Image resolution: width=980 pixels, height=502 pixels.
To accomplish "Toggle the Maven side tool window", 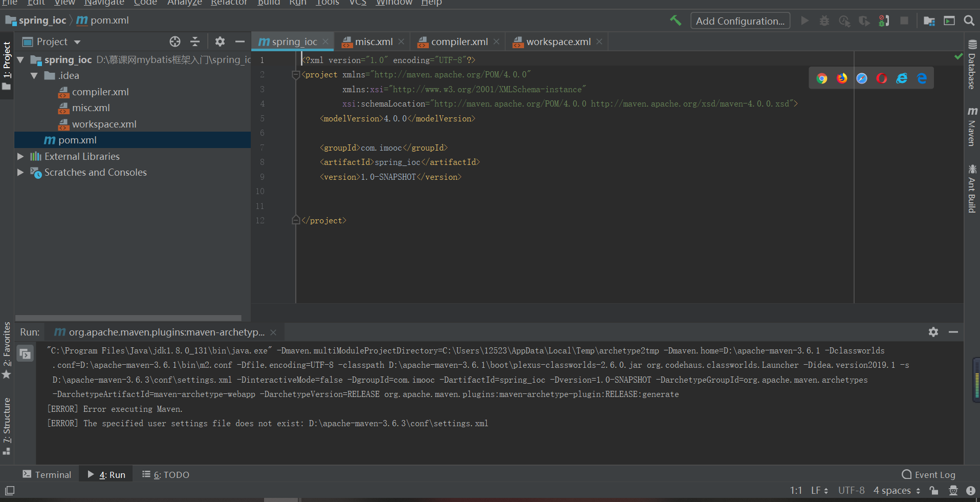I will [x=972, y=127].
